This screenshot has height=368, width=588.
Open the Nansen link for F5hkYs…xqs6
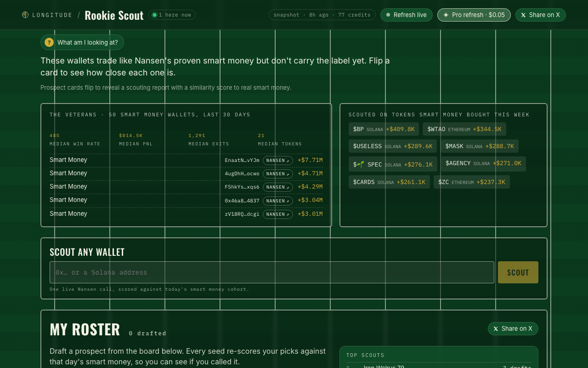point(278,187)
